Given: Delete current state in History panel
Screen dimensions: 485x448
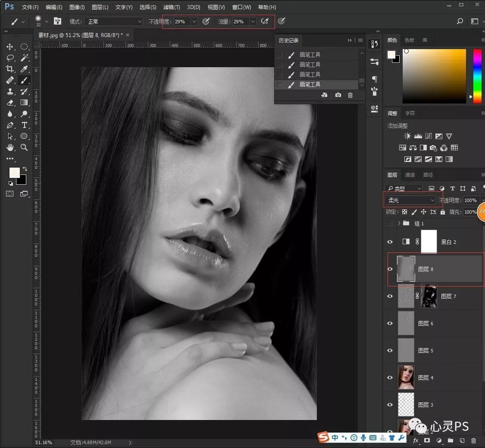Looking at the screenshot, I should (x=350, y=95).
